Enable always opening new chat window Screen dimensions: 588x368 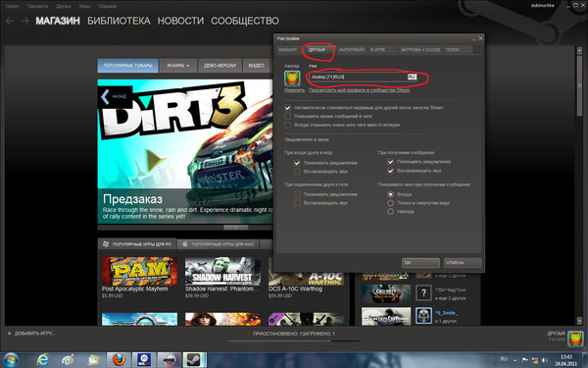tap(287, 125)
